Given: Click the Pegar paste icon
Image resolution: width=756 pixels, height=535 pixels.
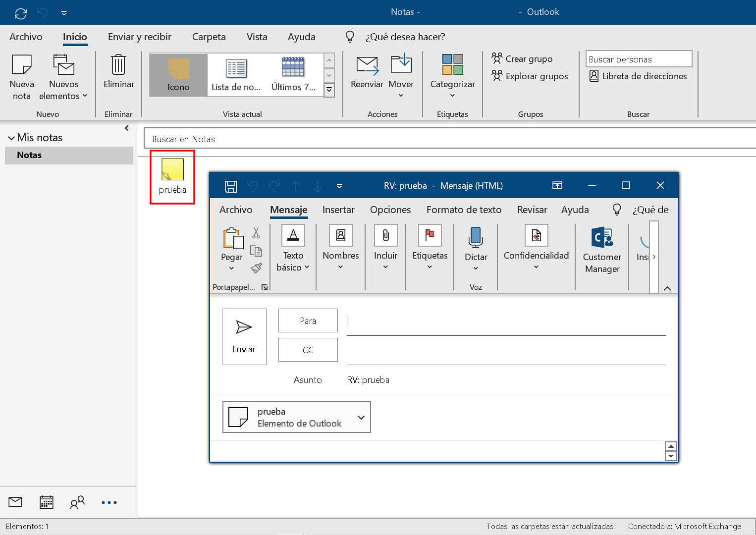Looking at the screenshot, I should click(233, 238).
